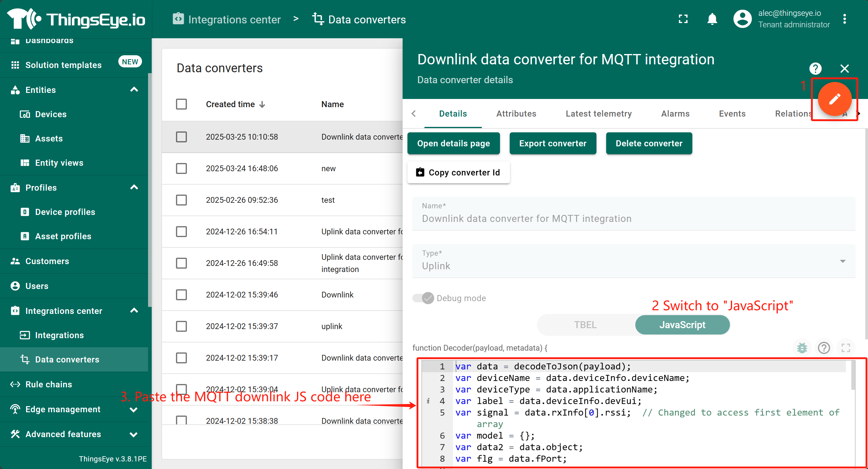
Task: Open the notifications bell
Action: (712, 19)
